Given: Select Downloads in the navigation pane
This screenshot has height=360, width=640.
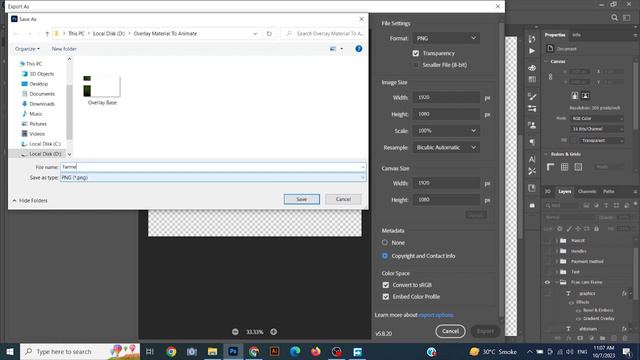Looking at the screenshot, I should click(42, 104).
